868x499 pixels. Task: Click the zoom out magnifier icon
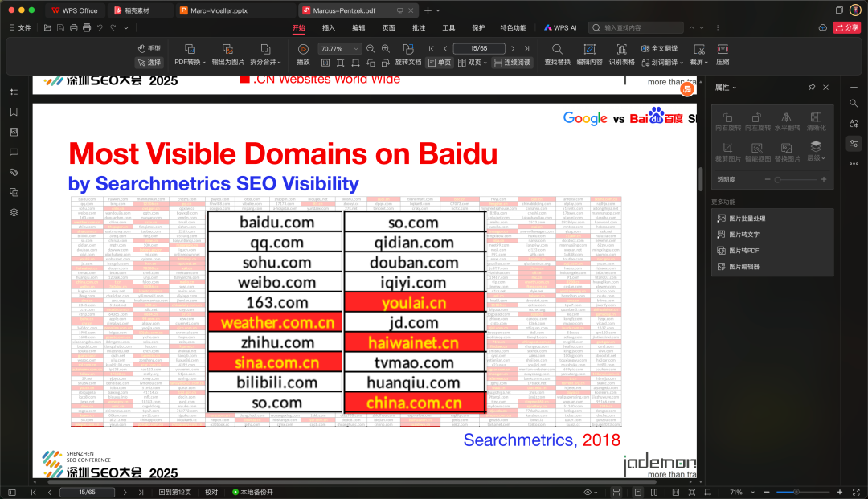pyautogui.click(x=371, y=49)
